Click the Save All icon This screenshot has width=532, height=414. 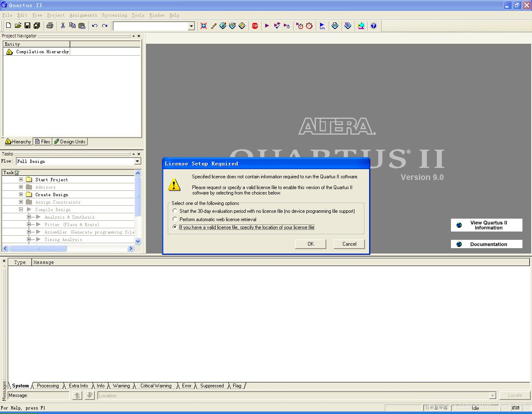pyautogui.click(x=37, y=26)
